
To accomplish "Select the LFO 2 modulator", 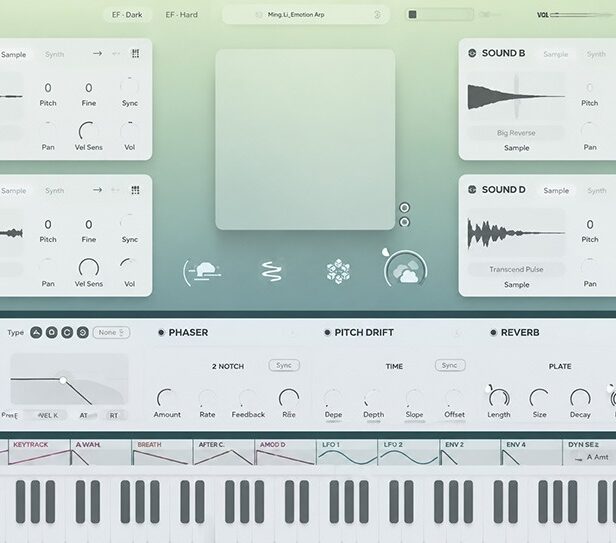I will [409, 452].
